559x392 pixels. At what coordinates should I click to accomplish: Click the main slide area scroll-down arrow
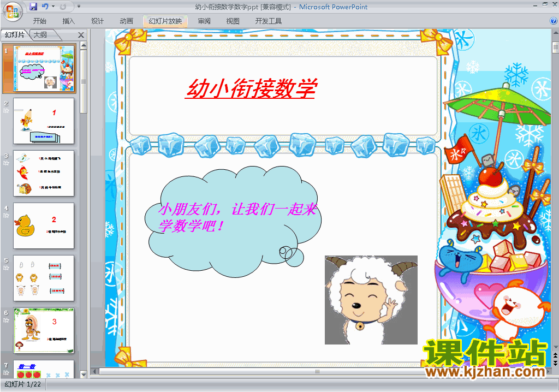(x=555, y=347)
